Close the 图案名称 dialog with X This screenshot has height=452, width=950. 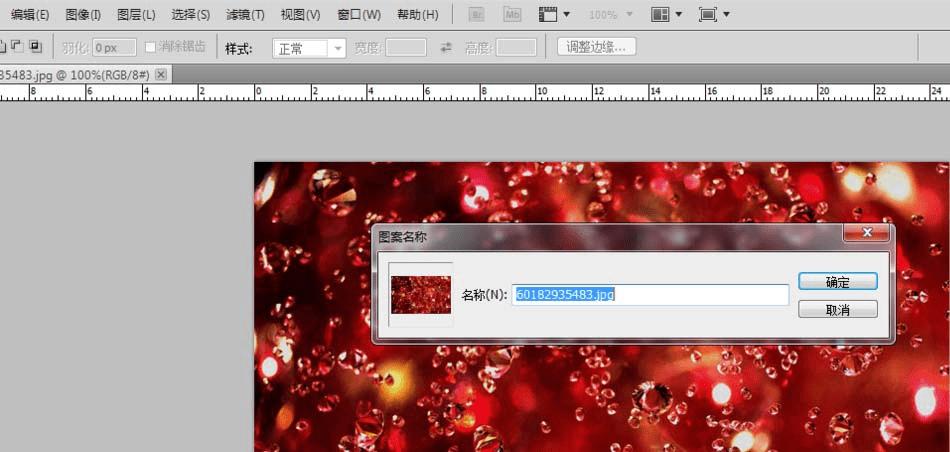tap(867, 232)
